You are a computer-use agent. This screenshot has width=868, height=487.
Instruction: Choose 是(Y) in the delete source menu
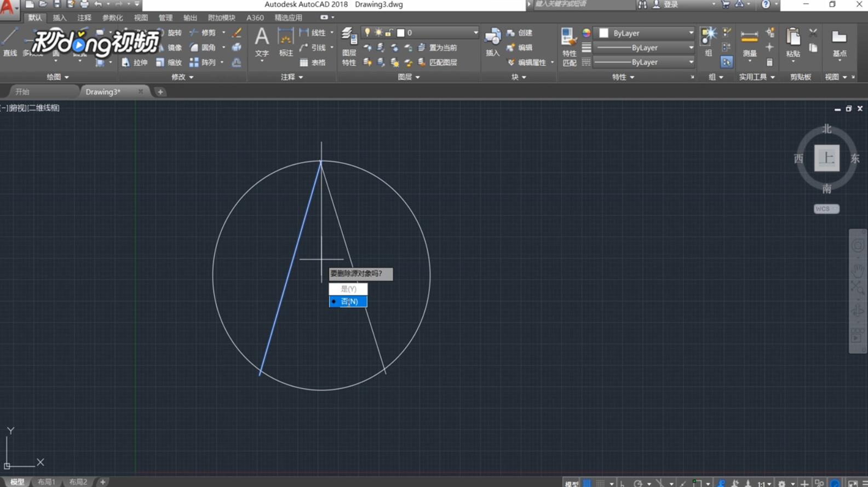348,289
